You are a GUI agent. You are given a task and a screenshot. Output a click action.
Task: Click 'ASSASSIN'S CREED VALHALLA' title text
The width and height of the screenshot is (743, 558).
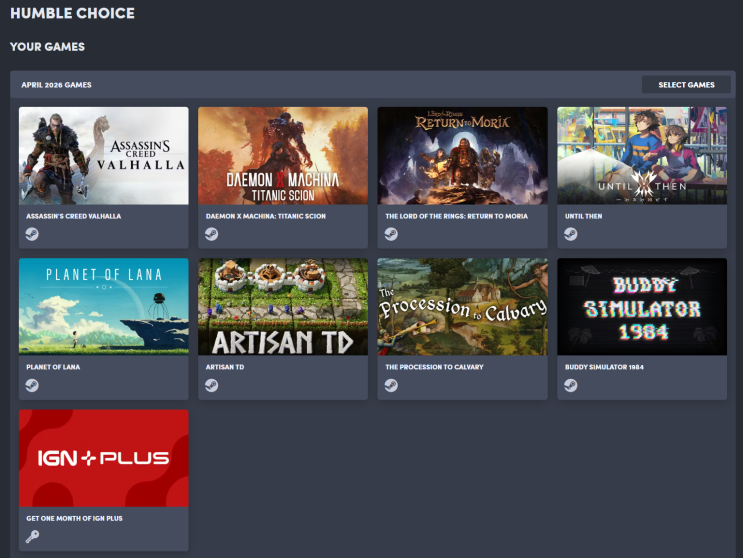(73, 216)
